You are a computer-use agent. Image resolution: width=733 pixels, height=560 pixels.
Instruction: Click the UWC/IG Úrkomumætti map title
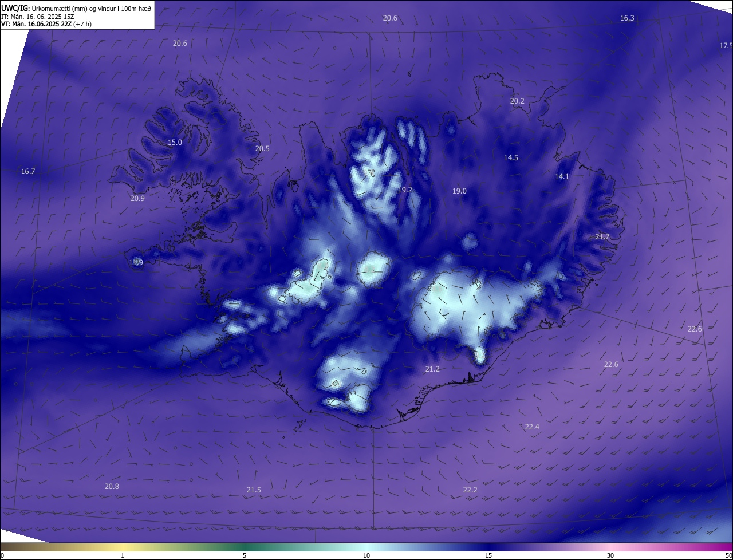pyautogui.click(x=76, y=8)
